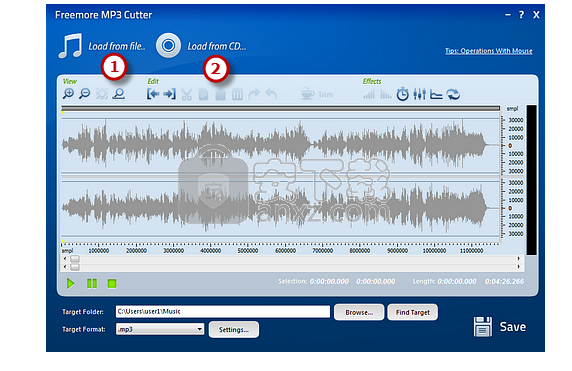Click the zoom to selection icon
Image resolution: width=572 pixels, height=371 pixels.
[x=102, y=94]
